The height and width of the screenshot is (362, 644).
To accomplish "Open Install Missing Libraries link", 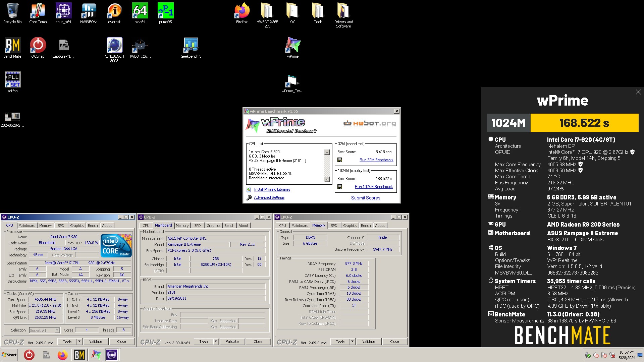I will pyautogui.click(x=272, y=189).
